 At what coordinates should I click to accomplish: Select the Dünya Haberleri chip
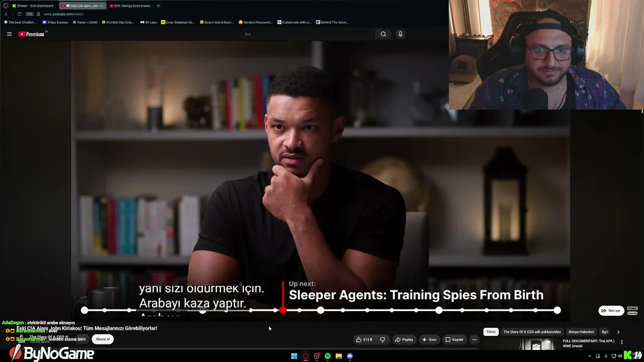tap(581, 332)
